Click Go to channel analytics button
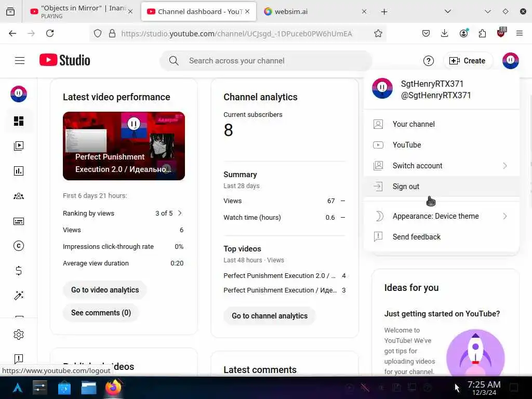The width and height of the screenshot is (532, 399). 270,315
